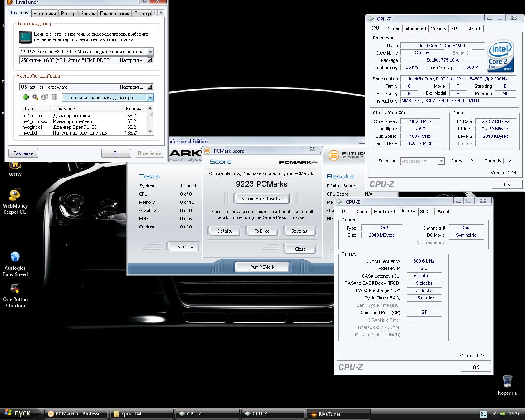
Task: Click the clock showing 13:27 in the tray
Action: coord(514,414)
